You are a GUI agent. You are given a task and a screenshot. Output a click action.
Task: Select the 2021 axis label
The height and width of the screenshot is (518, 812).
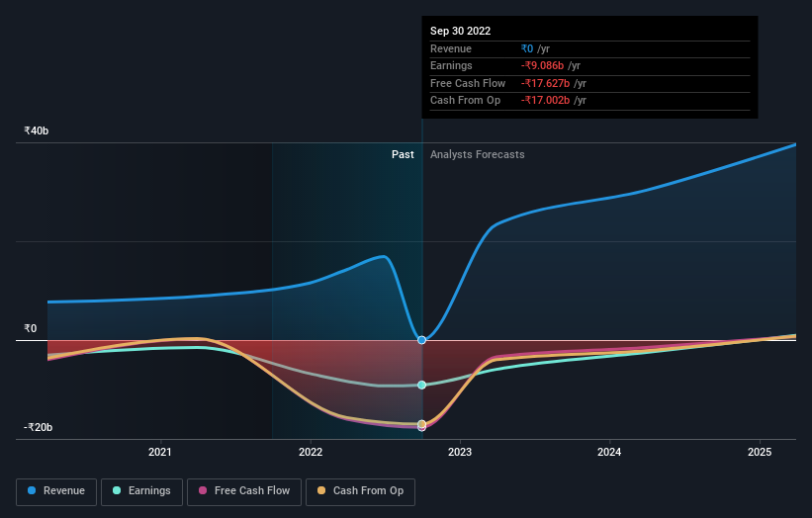pos(160,452)
